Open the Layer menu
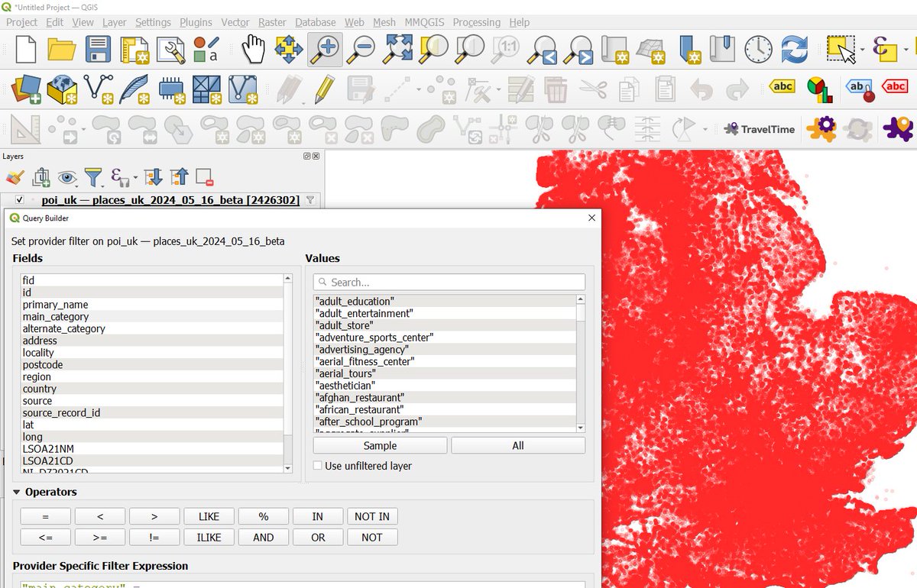 point(114,22)
